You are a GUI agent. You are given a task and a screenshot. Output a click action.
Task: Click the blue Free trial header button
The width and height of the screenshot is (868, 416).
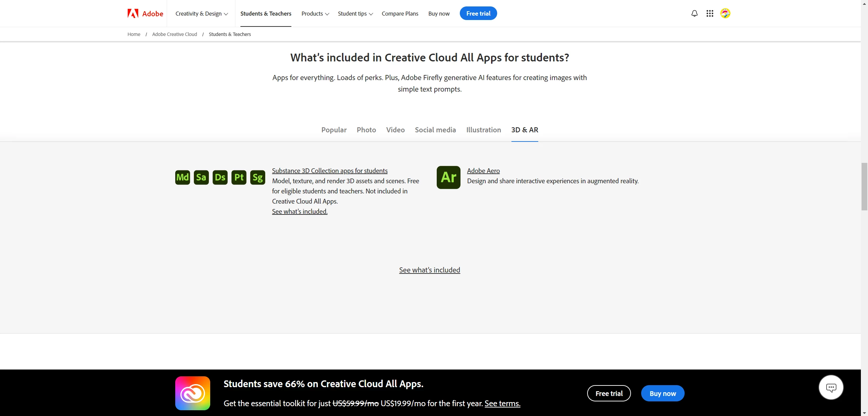478,14
